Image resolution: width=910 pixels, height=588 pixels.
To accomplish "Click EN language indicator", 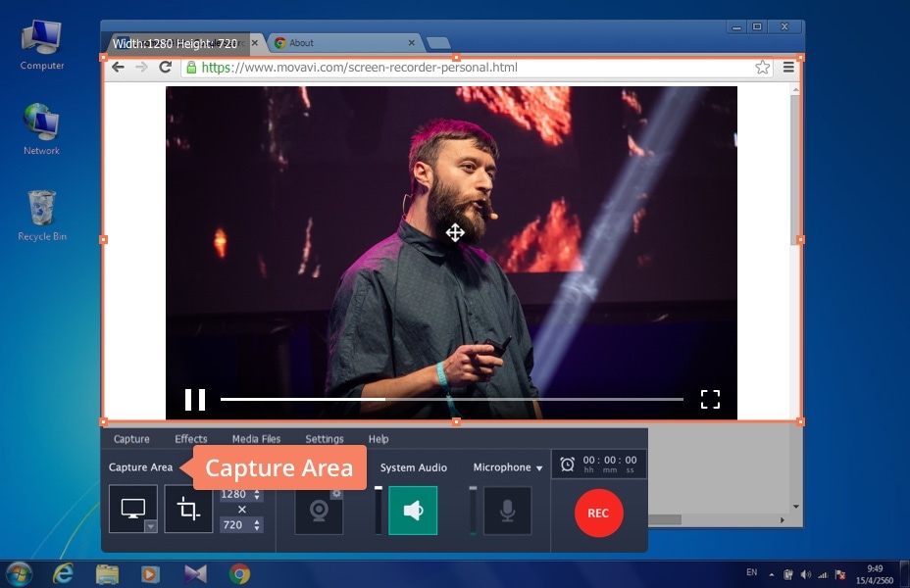I will tap(751, 572).
